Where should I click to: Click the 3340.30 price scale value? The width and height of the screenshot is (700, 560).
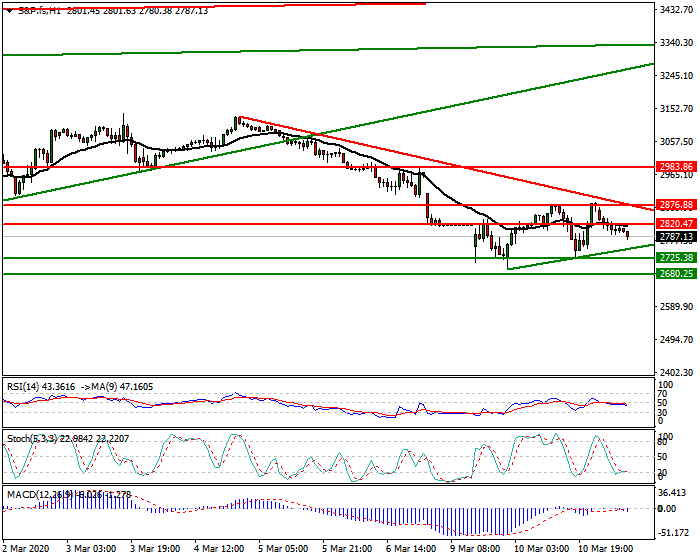pyautogui.click(x=676, y=42)
